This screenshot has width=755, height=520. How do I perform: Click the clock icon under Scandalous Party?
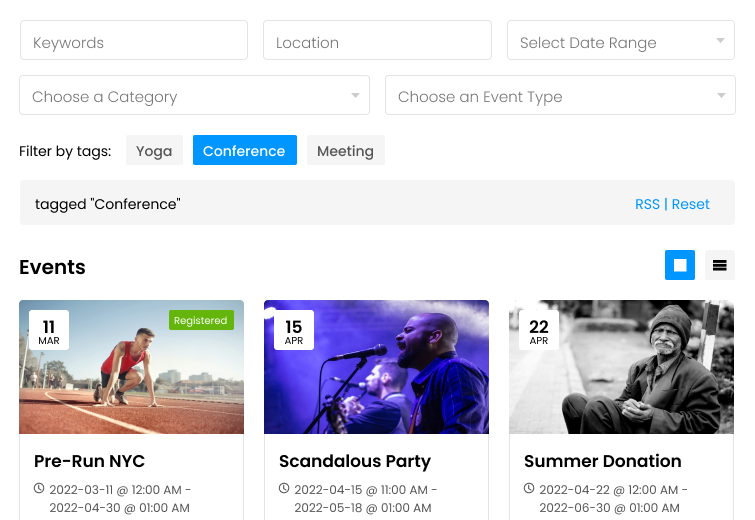pos(284,489)
